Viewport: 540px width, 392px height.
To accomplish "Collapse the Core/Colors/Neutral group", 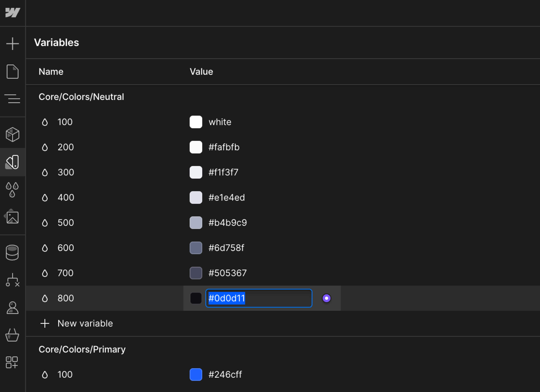I will click(x=81, y=97).
